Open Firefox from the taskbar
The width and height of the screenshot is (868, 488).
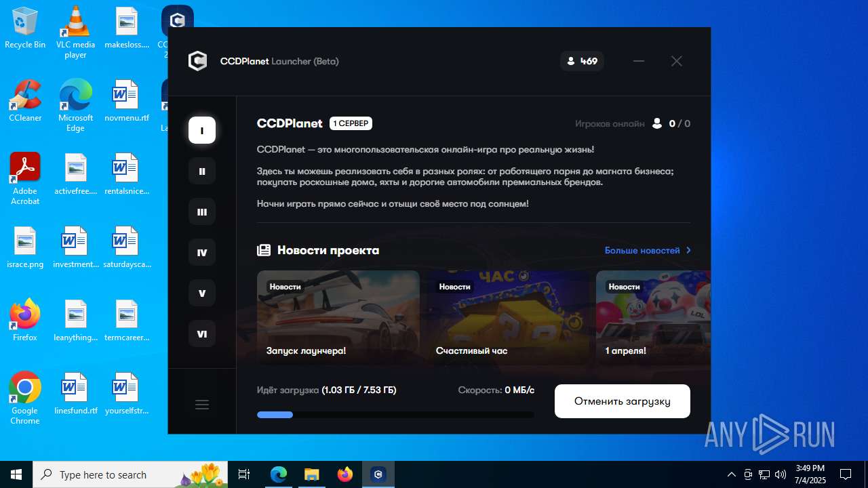[345, 474]
